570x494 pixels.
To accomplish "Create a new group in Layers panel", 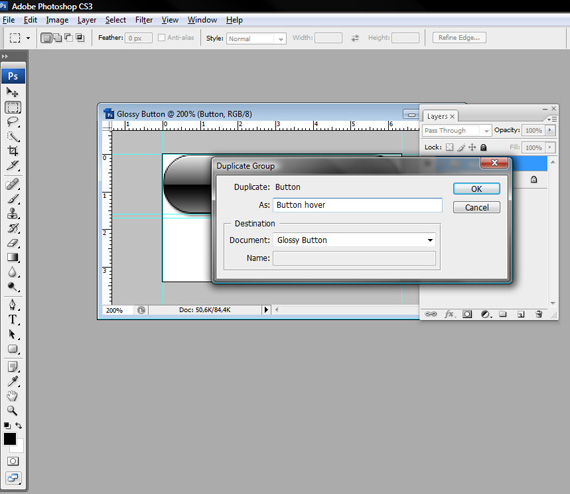I will (503, 314).
